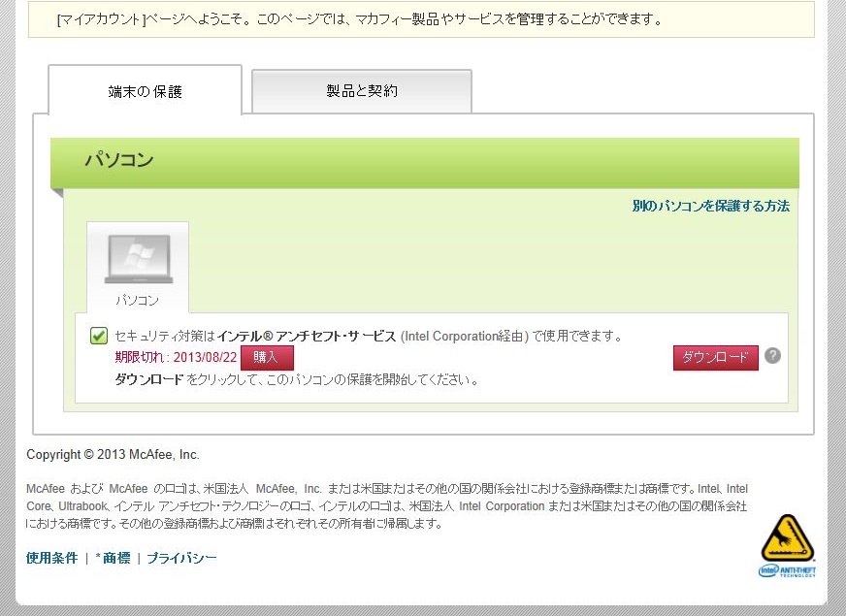Click the red 購入 button
Image resolution: width=846 pixels, height=616 pixels.
click(267, 357)
